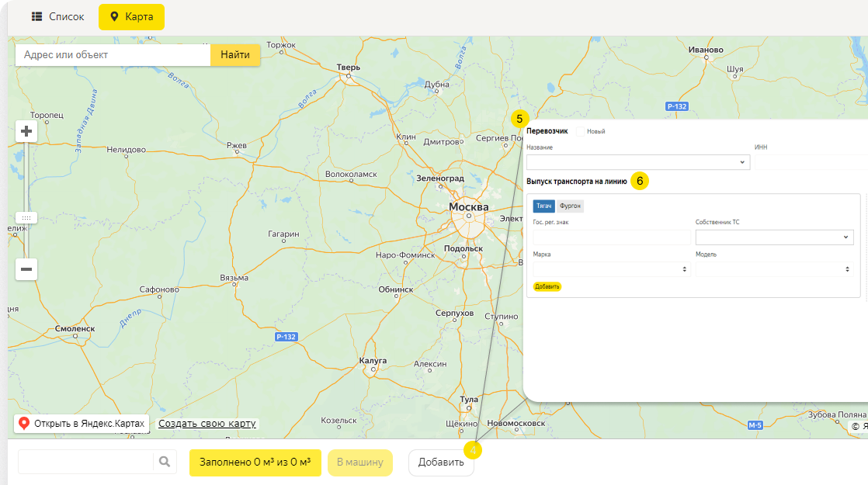Zoom out the map with minus button
Viewport: 868px width, 485px height.
click(26, 269)
